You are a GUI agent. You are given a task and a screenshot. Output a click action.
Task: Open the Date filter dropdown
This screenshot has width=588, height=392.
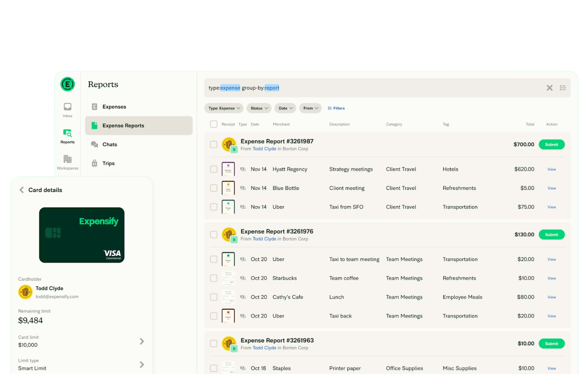tap(285, 108)
